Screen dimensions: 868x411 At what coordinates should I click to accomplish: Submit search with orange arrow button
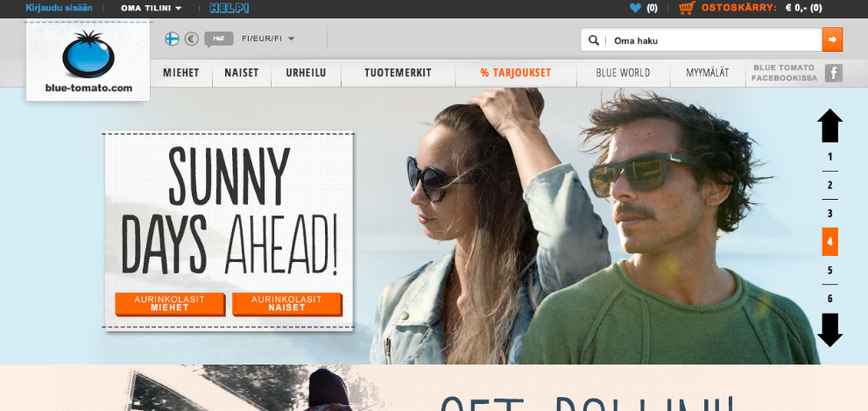click(832, 39)
